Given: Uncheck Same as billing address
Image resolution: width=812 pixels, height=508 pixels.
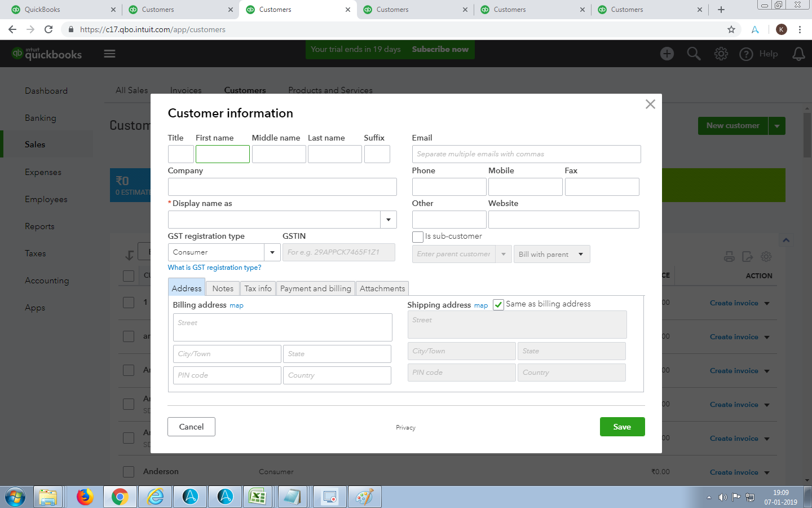Looking at the screenshot, I should tap(498, 305).
